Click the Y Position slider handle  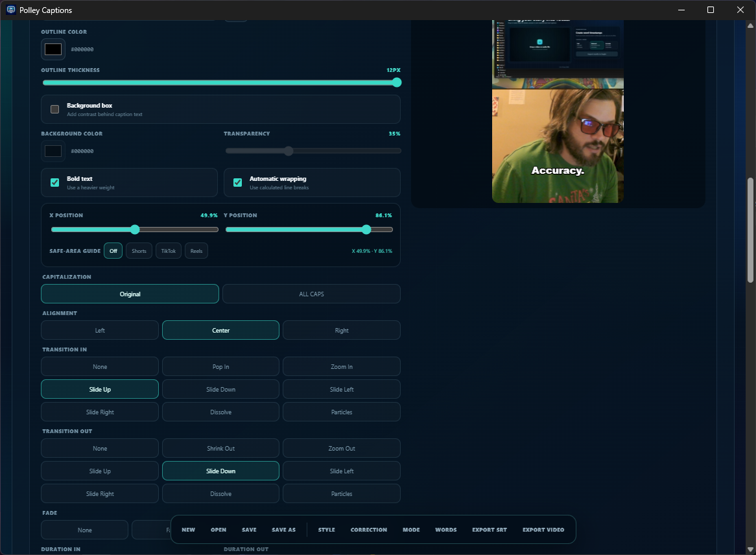coord(366,230)
